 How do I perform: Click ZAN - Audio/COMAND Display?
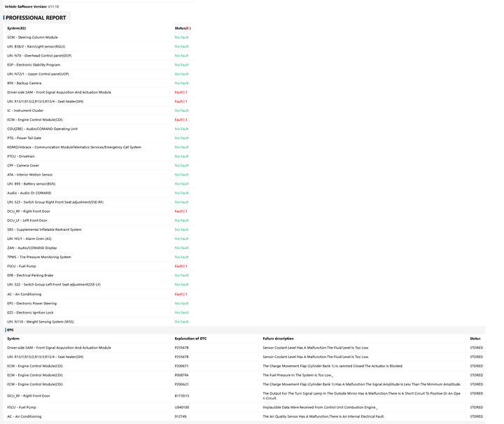[x=31, y=248]
